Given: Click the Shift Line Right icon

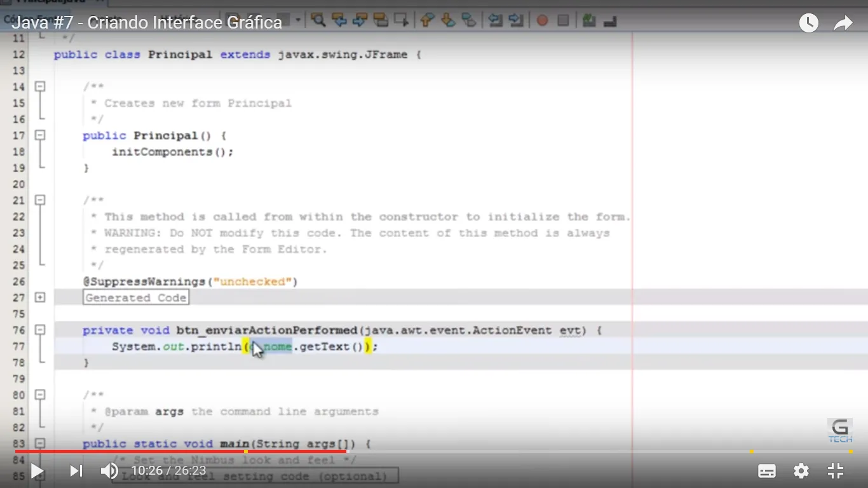Looking at the screenshot, I should pyautogui.click(x=516, y=20).
